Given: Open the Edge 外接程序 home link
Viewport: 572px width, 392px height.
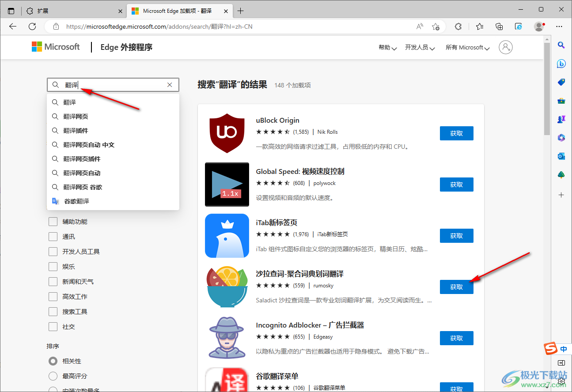Looking at the screenshot, I should click(x=126, y=47).
